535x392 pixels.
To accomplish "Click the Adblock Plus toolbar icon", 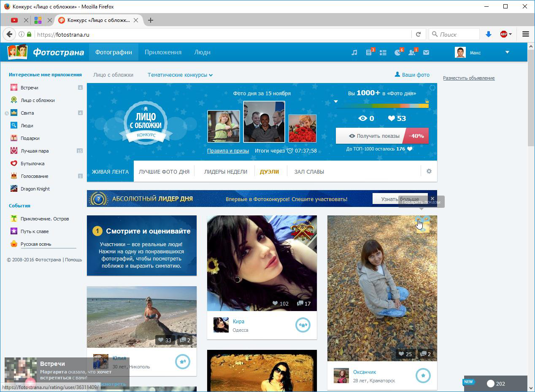I will pos(503,35).
